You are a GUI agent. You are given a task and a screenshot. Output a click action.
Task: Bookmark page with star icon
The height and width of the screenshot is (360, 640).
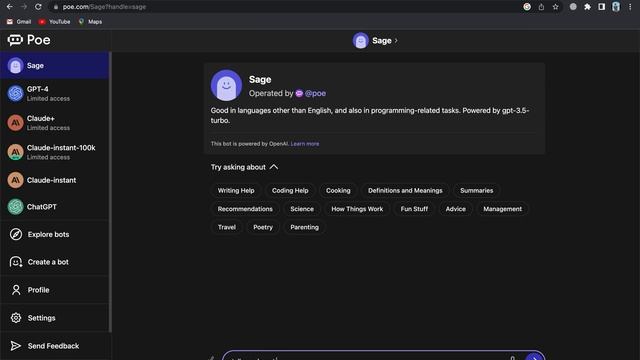pos(556,7)
